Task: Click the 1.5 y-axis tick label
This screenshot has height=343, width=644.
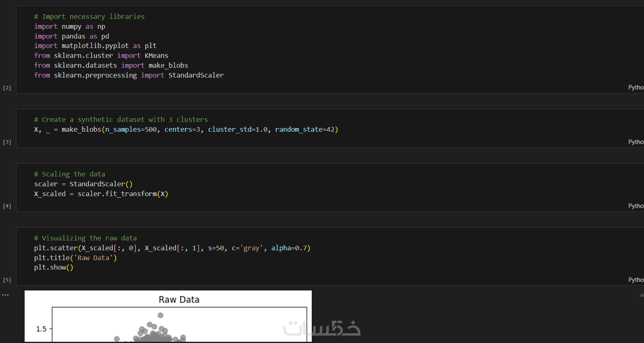Action: [41, 329]
